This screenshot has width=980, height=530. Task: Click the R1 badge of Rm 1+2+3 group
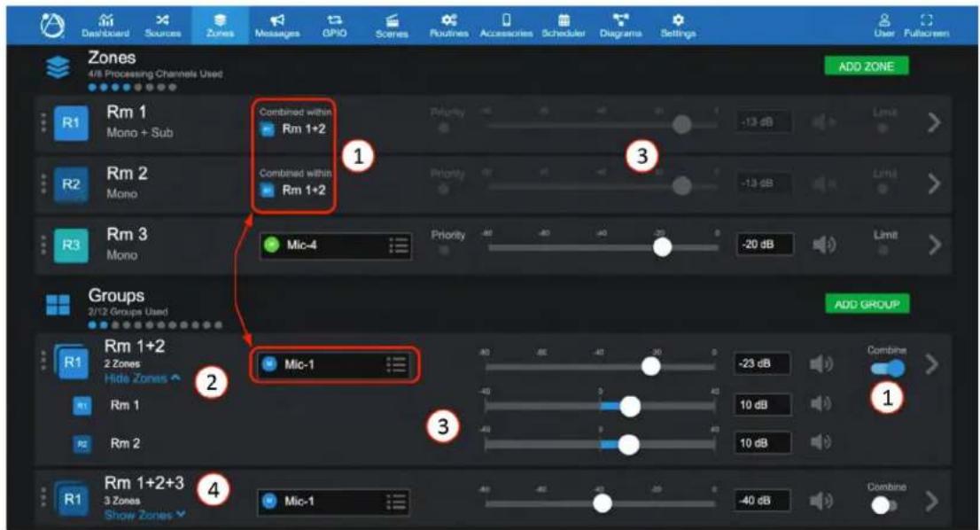(x=71, y=499)
